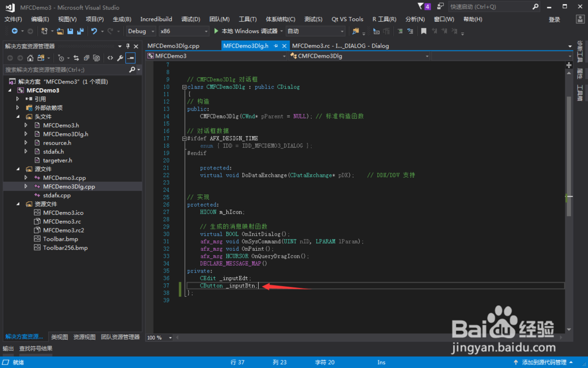Open the 生成(B) menu
588x368 pixels.
point(122,19)
